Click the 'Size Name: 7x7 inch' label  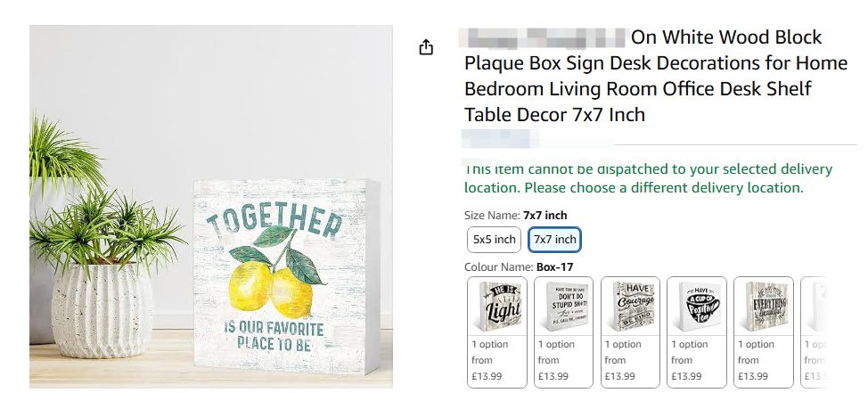click(515, 215)
